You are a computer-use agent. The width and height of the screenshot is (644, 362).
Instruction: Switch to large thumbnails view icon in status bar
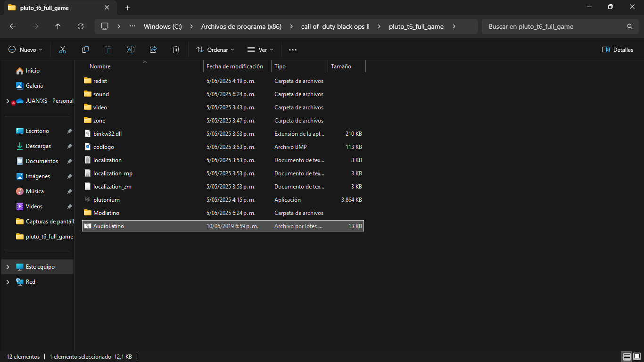point(636,357)
